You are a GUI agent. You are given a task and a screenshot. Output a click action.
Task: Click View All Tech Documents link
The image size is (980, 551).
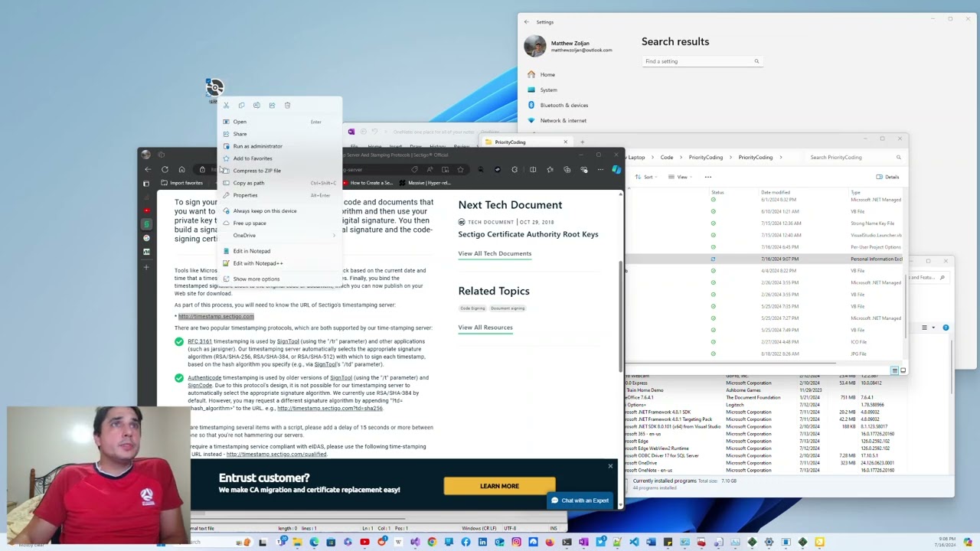tap(495, 253)
